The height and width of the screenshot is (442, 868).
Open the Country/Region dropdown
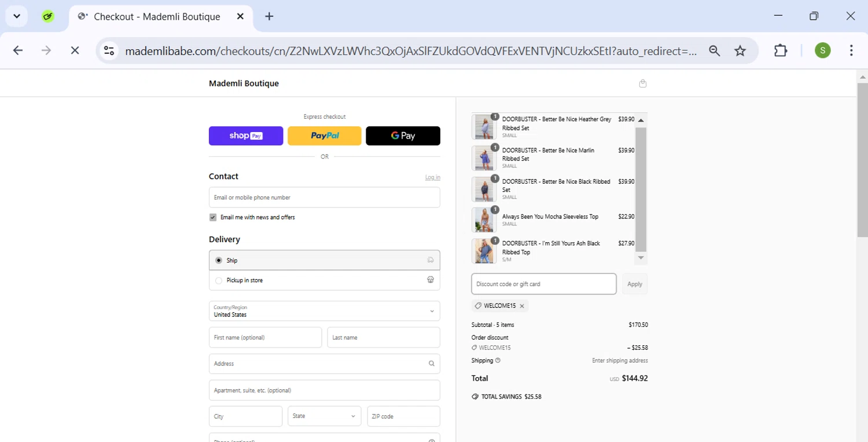(x=325, y=311)
